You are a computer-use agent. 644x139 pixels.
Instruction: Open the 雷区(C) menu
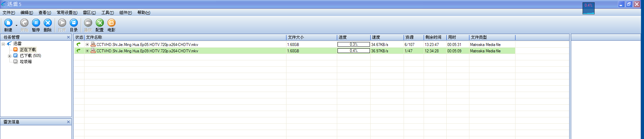[x=89, y=13]
